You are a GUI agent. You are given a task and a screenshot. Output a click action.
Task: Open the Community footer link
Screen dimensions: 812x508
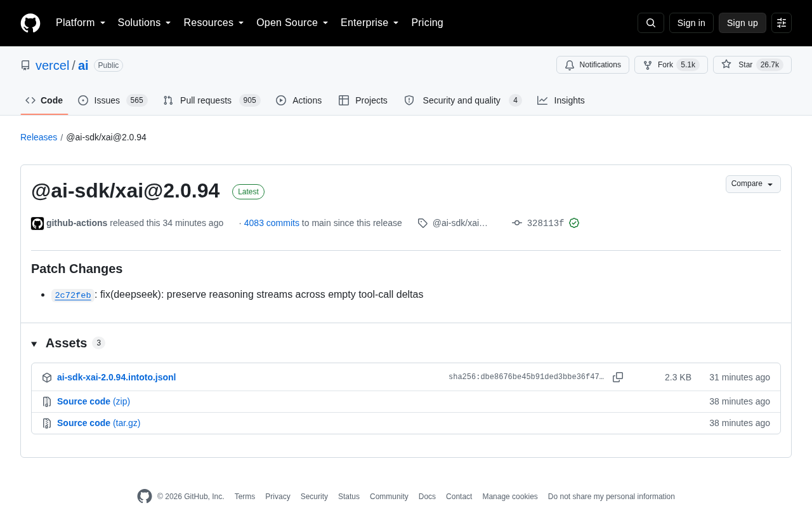tap(389, 497)
